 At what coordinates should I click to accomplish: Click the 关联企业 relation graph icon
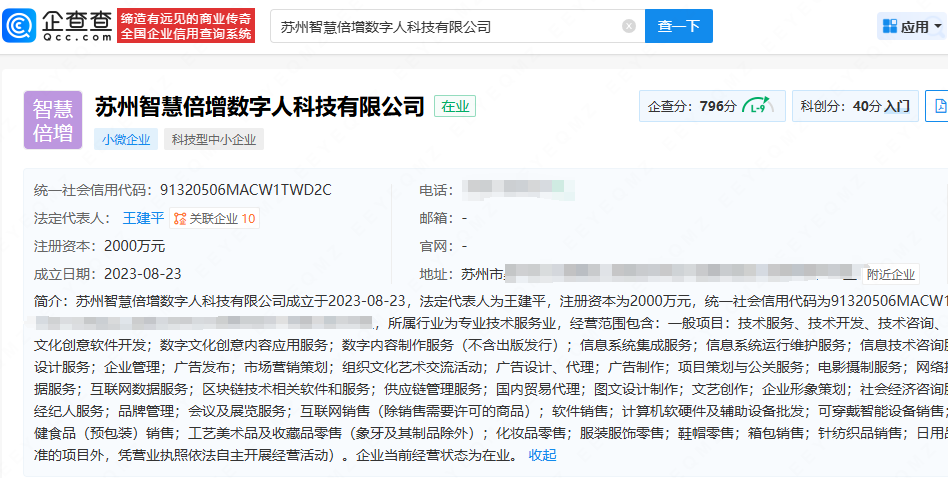[x=180, y=218]
